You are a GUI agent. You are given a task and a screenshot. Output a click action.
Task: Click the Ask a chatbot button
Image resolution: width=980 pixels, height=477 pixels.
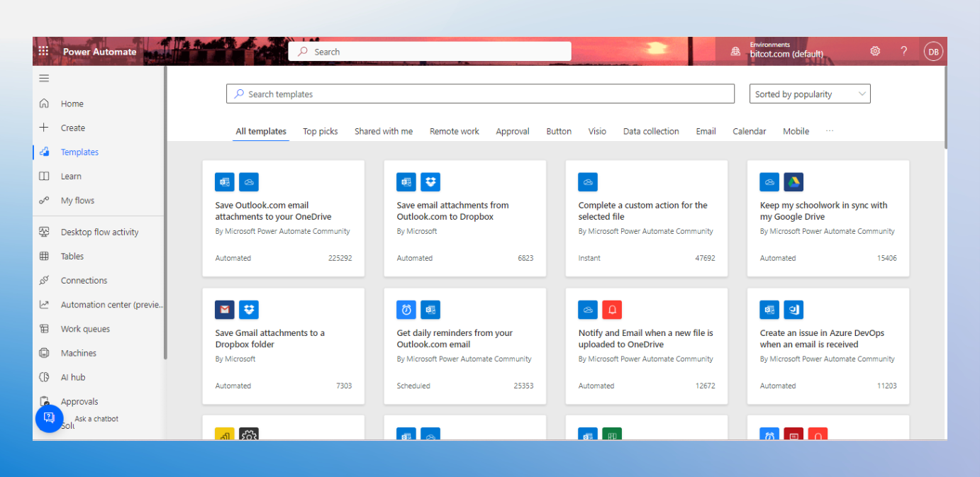coord(50,418)
